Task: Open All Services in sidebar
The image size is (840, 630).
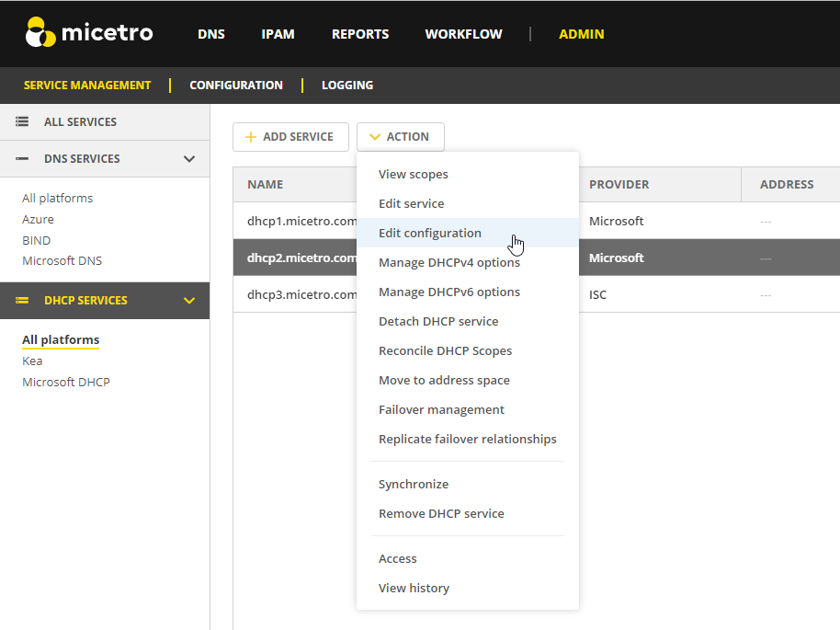Action: (x=105, y=121)
